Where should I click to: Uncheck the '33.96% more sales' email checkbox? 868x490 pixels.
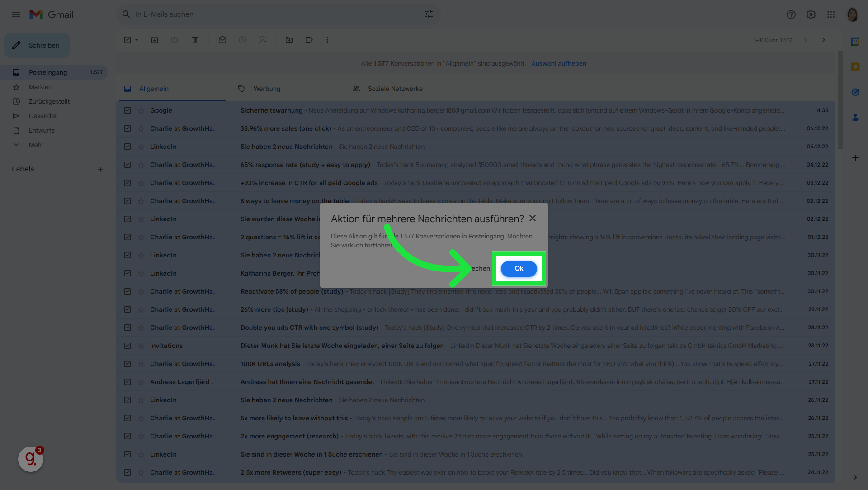pos(127,128)
